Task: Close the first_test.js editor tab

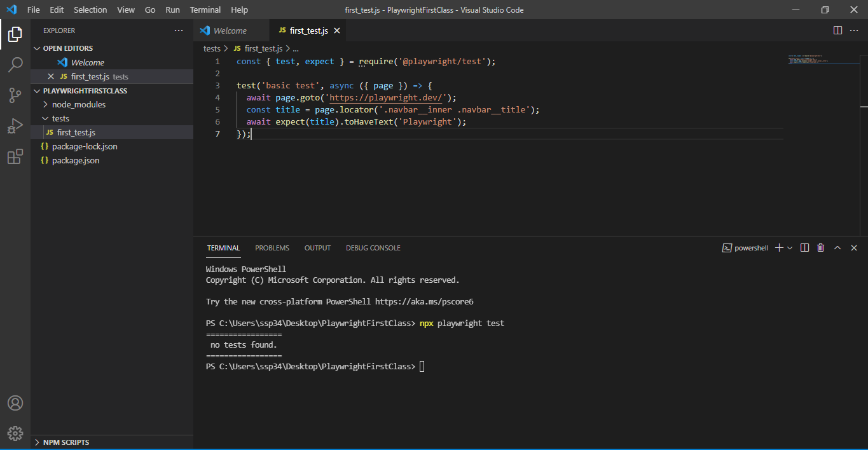Action: 337,31
